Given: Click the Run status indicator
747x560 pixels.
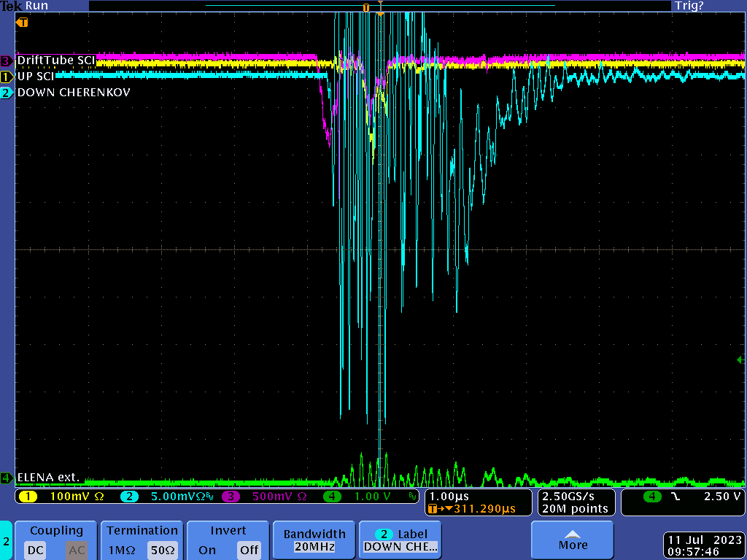Looking at the screenshot, I should click(36, 5).
